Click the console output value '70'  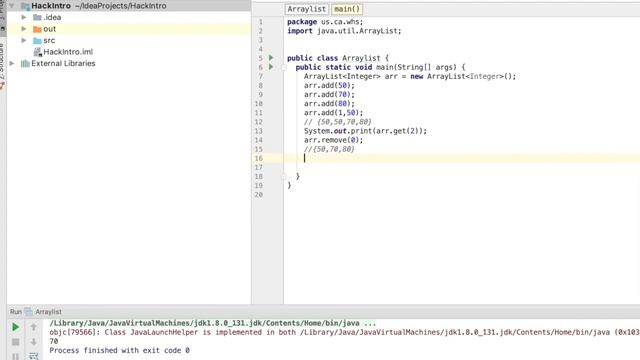tap(54, 341)
